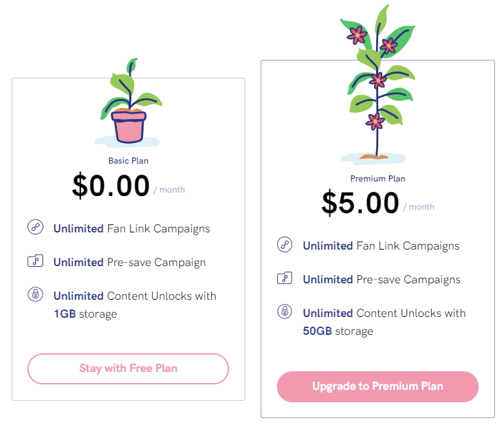504x427 pixels.
Task: Click the $0.00 price
Action: tap(111, 186)
